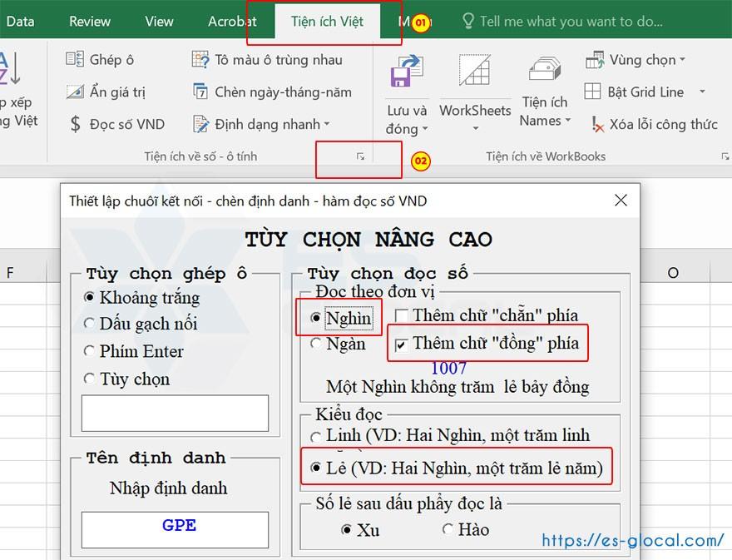Select column F header
This screenshot has width=732, height=560.
point(10,273)
